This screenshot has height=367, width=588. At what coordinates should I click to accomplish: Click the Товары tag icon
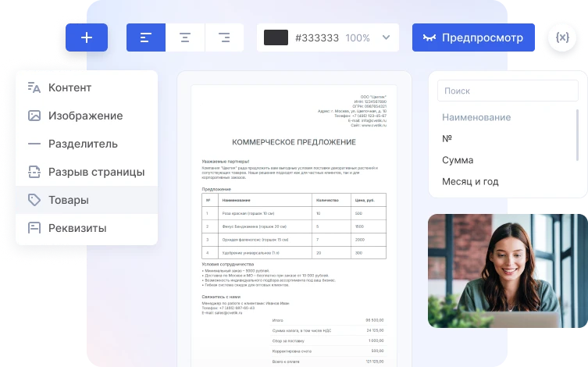coord(34,200)
